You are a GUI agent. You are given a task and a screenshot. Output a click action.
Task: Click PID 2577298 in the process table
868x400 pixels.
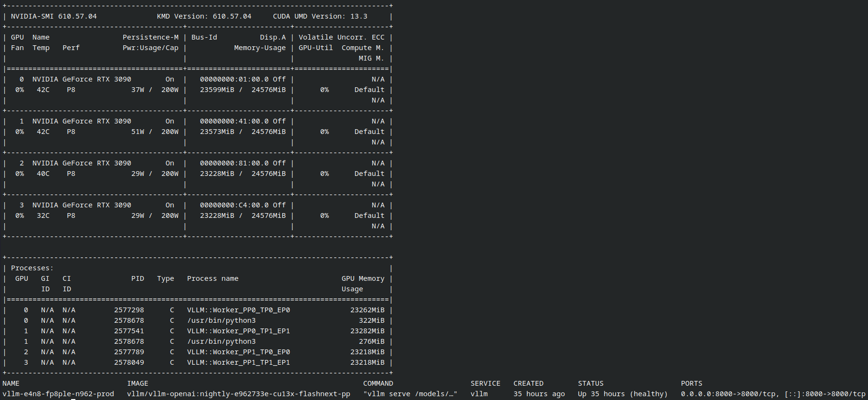coord(129,310)
